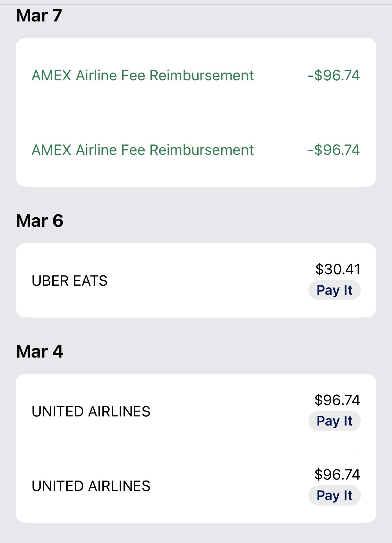The image size is (392, 543).
Task: Tap Pay It for the Uber Eats charge
Action: click(x=334, y=290)
